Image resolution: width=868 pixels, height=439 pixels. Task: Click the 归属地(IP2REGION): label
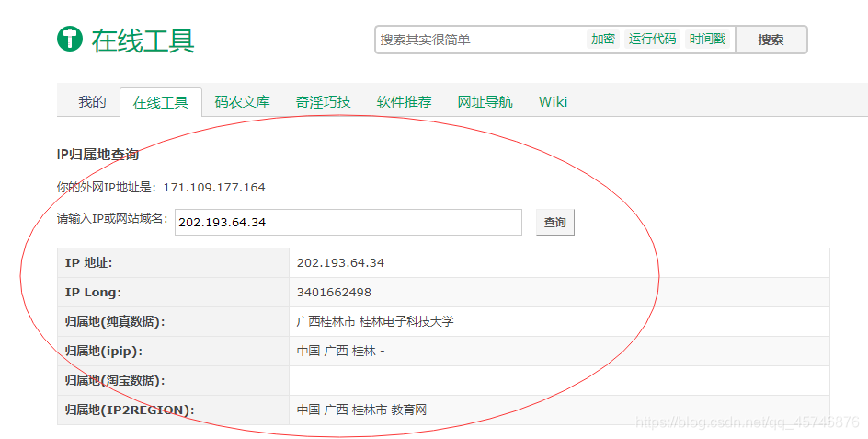[x=130, y=410]
